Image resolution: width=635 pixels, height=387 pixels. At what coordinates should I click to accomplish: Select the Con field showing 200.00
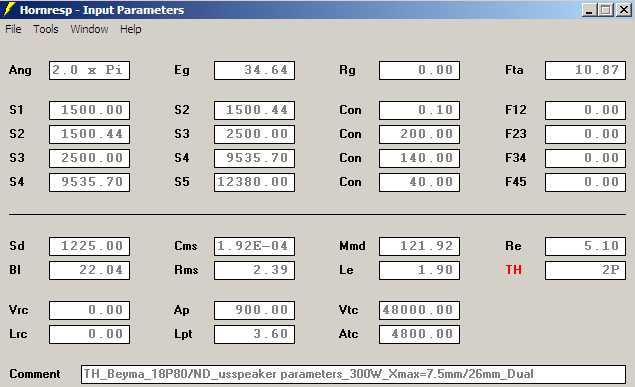coord(420,134)
